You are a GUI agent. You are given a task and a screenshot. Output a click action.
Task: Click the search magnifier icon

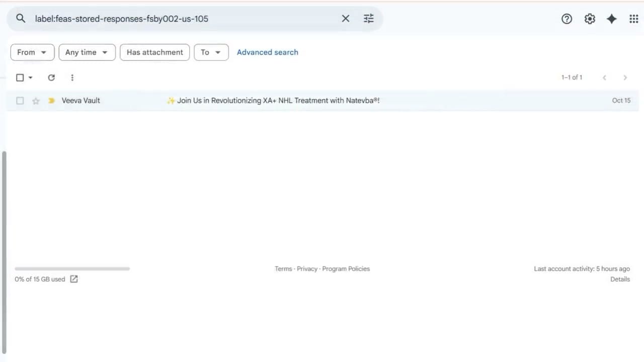21,19
